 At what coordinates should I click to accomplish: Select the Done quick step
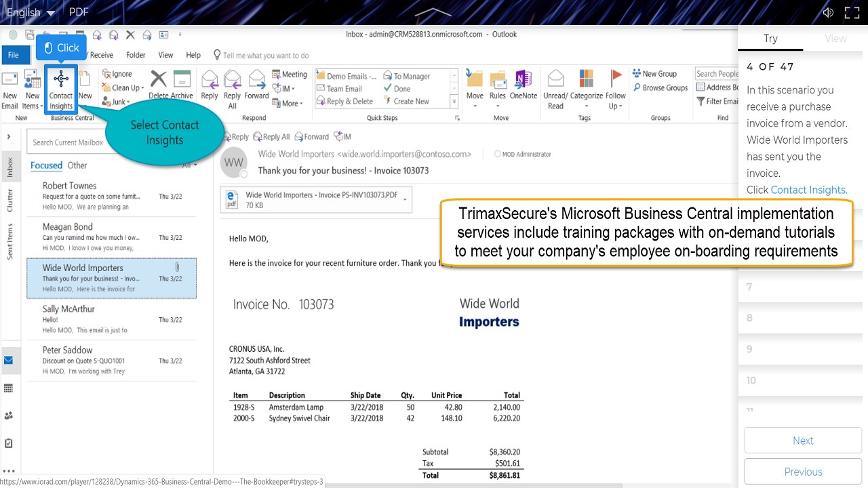397,88
